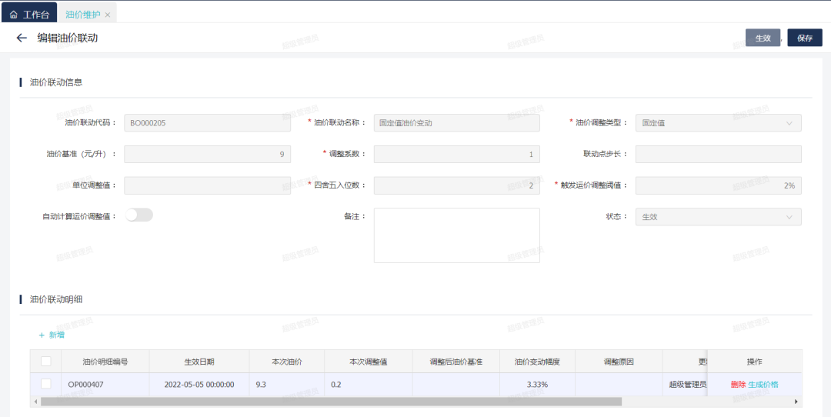The height and width of the screenshot is (418, 832).
Task: Click into the 备注 text area
Action: point(456,235)
